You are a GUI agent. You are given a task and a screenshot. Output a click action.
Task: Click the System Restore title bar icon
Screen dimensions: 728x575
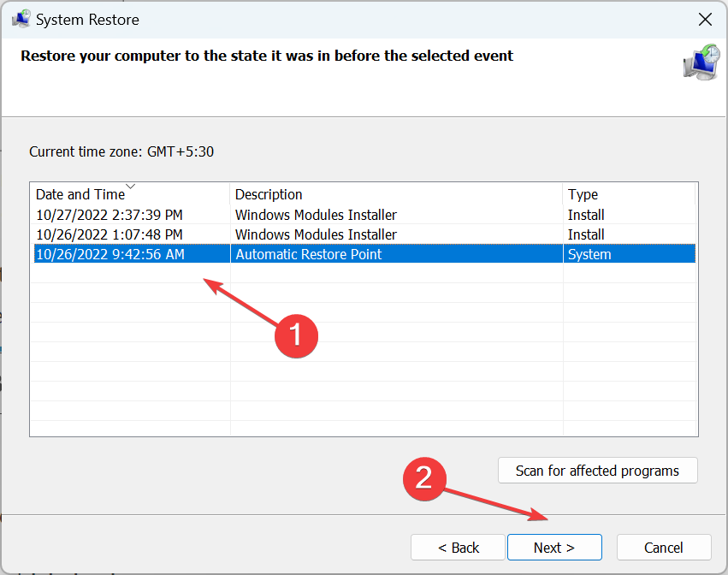pyautogui.click(x=21, y=19)
